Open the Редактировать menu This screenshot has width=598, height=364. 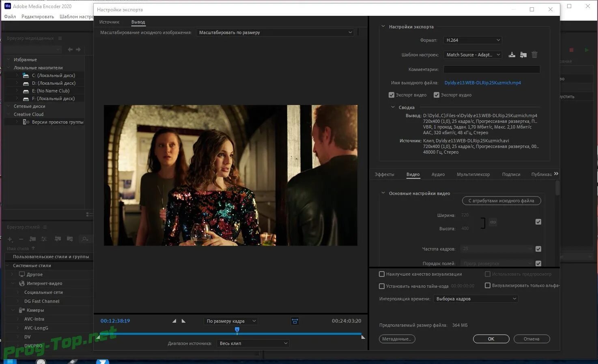[38, 17]
